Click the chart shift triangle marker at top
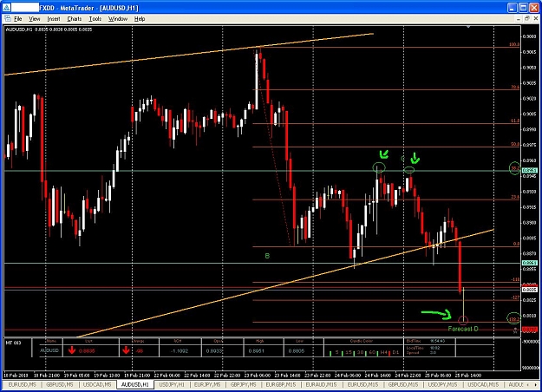The image size is (542, 392). [468, 27]
